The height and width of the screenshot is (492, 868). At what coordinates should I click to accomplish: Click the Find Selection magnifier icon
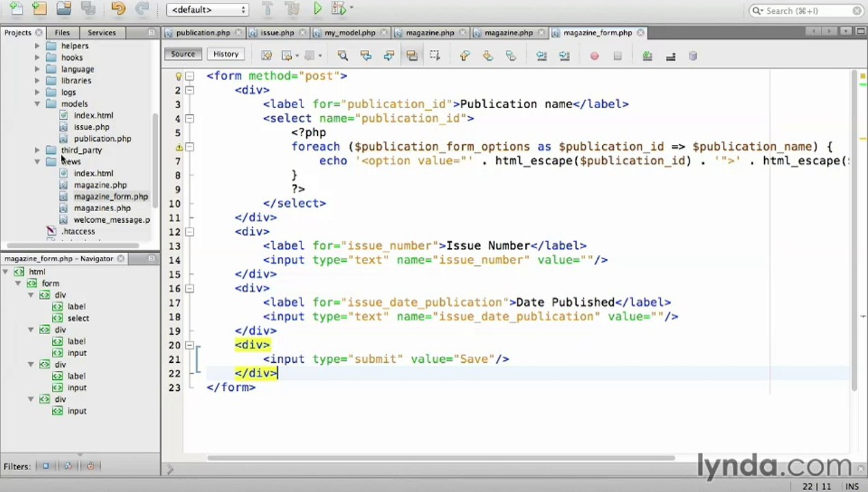click(x=342, y=55)
